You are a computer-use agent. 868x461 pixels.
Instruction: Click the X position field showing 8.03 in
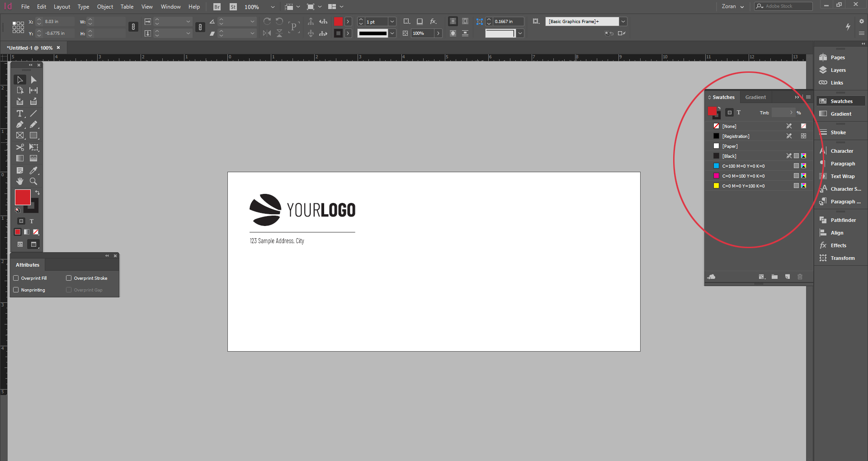click(x=58, y=21)
